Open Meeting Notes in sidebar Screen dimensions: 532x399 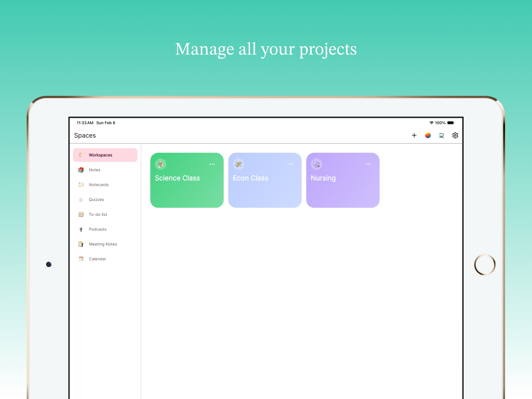pos(105,244)
